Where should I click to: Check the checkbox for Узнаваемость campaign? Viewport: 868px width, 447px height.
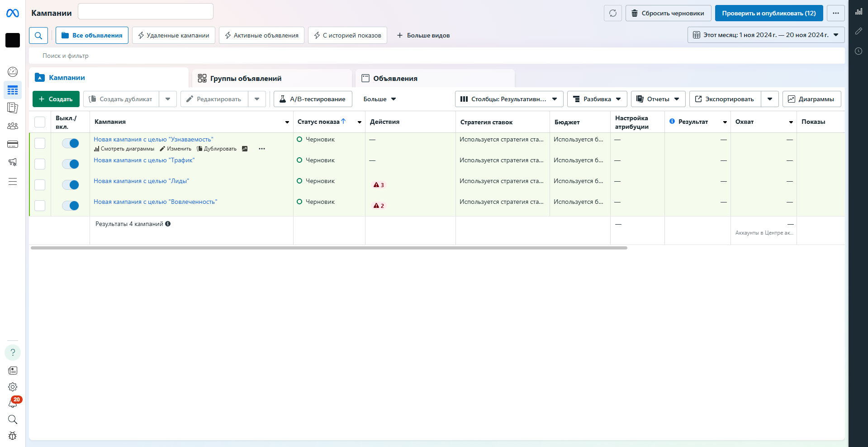click(x=40, y=143)
